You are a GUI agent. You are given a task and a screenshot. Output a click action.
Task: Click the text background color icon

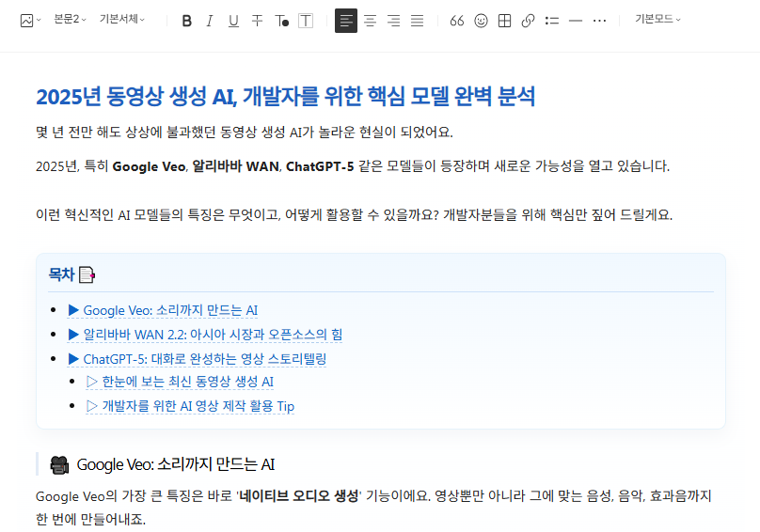click(306, 21)
